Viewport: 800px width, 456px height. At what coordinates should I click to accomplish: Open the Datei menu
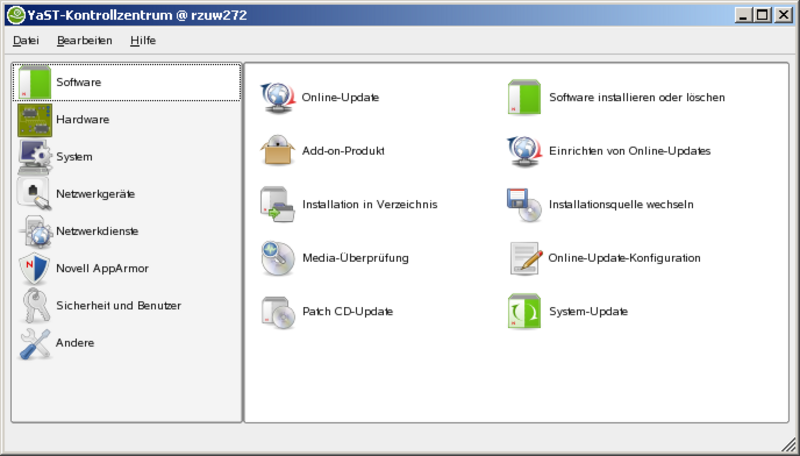coord(26,41)
